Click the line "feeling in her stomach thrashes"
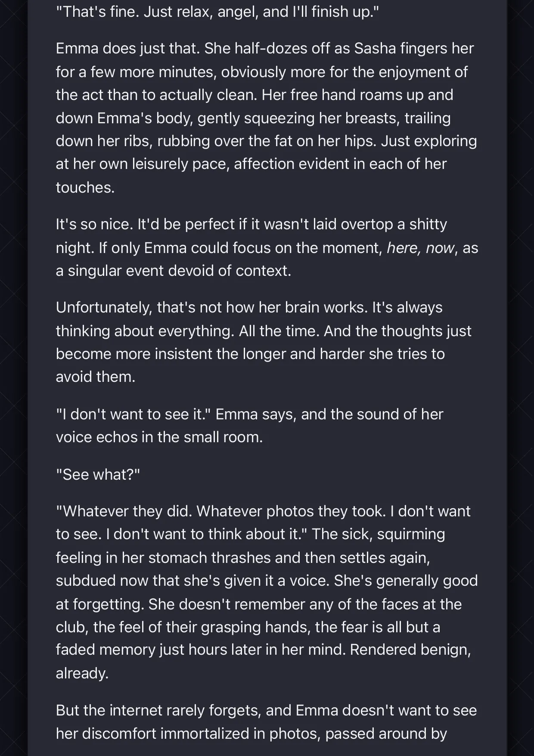This screenshot has height=756, width=534. 243,558
